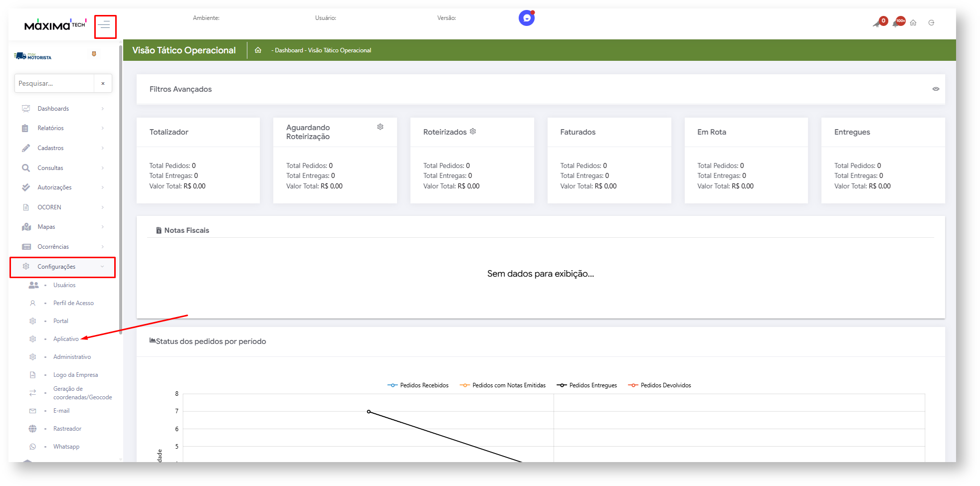Click 'Status dos pedidos por período' heading

coord(211,341)
